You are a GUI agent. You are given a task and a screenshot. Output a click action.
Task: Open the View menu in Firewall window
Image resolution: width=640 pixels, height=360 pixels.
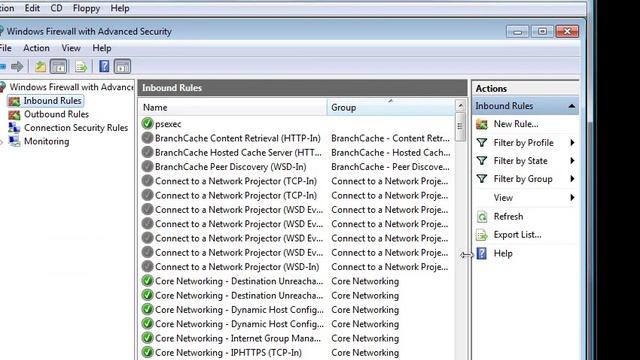(71, 48)
